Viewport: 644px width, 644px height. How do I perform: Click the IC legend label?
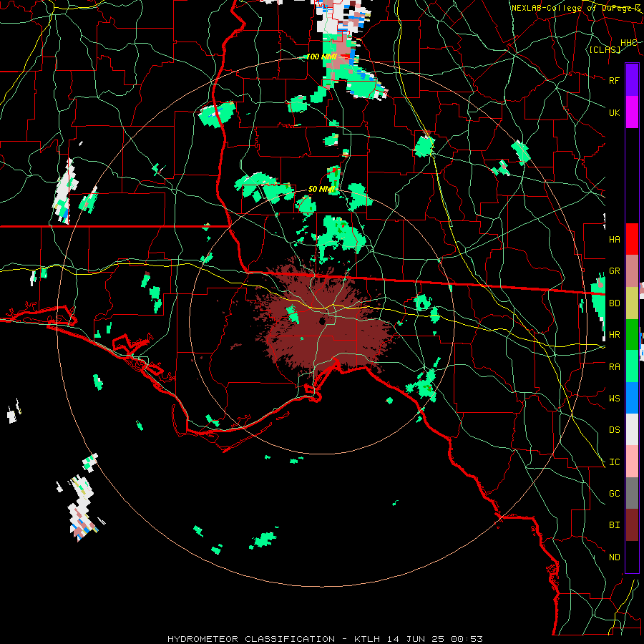pyautogui.click(x=614, y=462)
